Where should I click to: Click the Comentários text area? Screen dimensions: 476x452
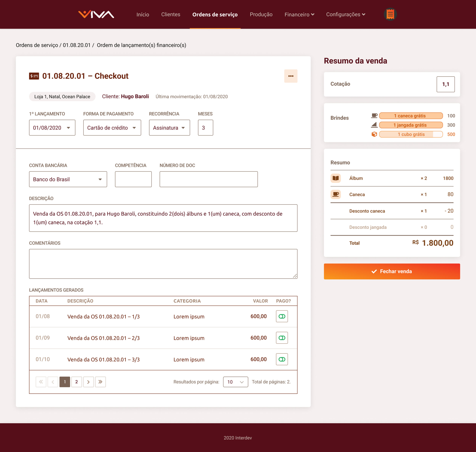pyautogui.click(x=163, y=264)
